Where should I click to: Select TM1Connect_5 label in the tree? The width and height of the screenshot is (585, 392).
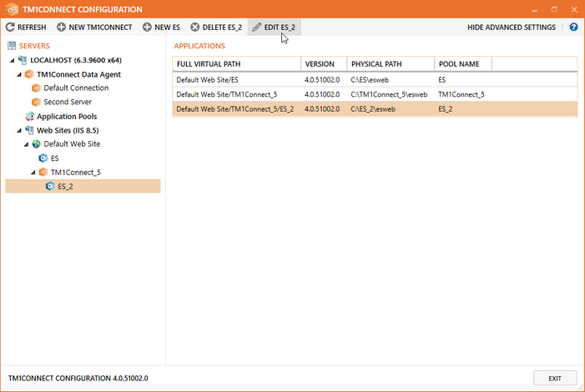[x=76, y=173]
